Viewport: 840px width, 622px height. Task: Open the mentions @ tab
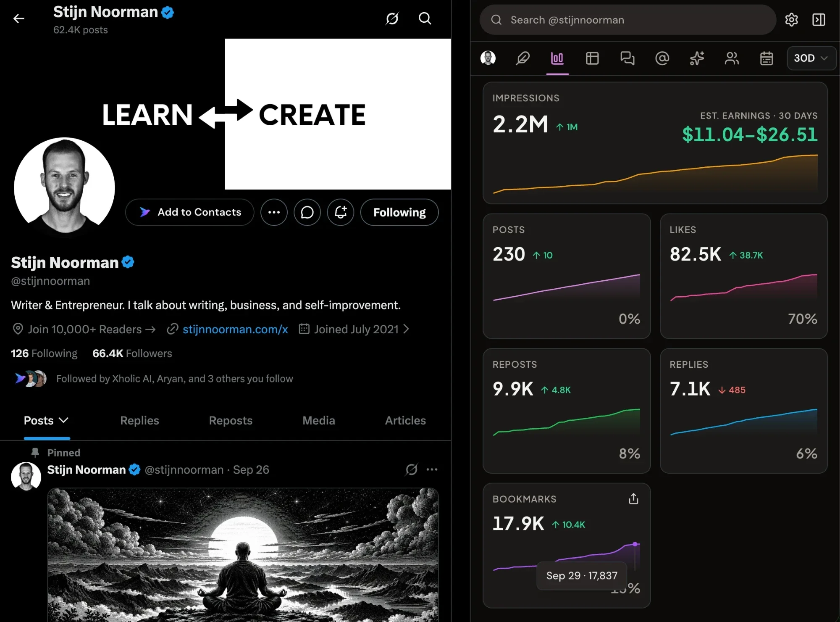[x=662, y=58]
